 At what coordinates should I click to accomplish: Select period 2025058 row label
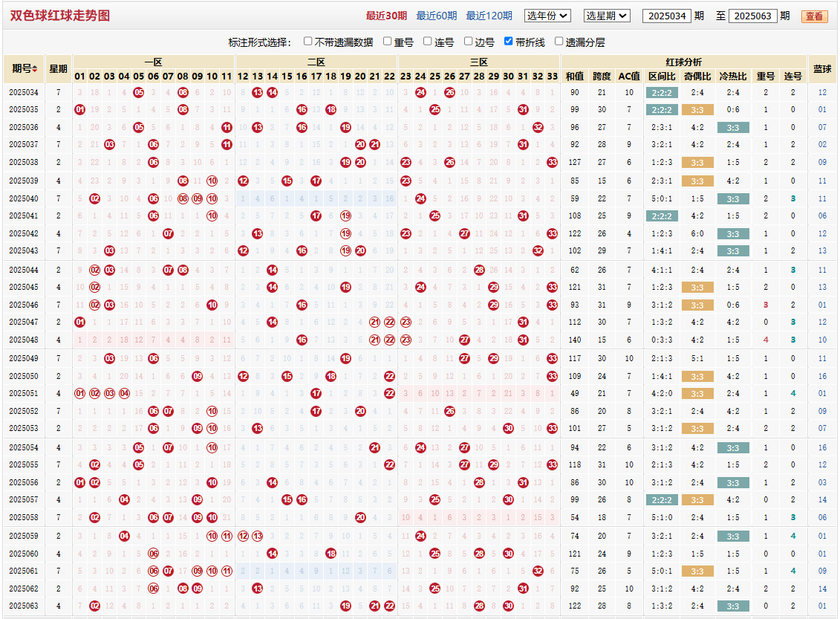pos(24,517)
